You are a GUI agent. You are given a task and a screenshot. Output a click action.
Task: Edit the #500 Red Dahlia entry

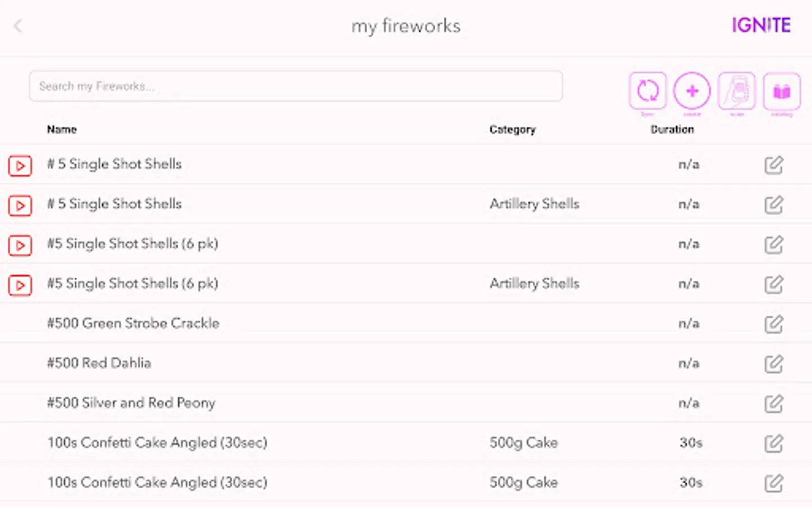click(774, 364)
